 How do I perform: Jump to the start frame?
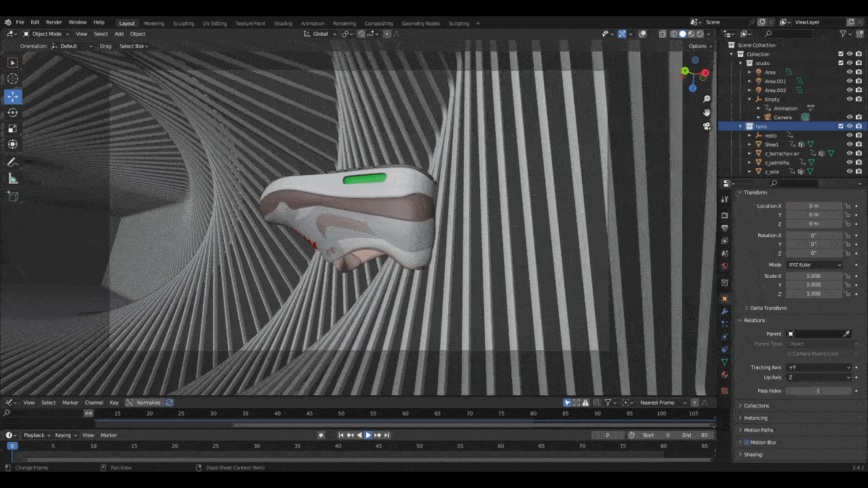click(342, 435)
